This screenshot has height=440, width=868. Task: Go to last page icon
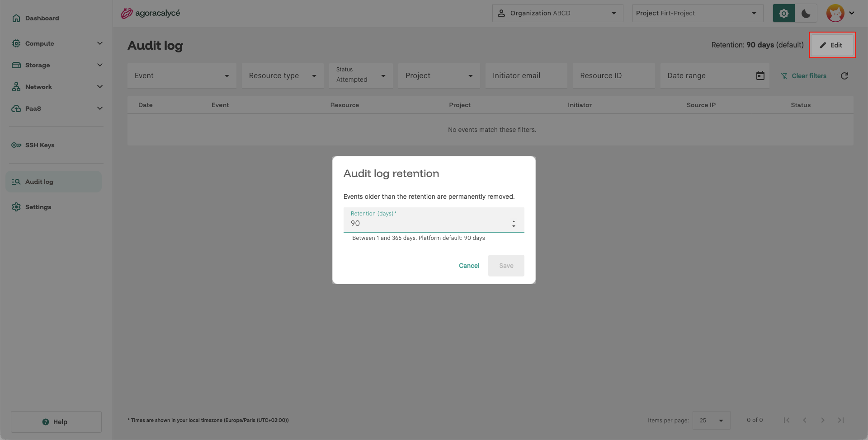[841, 420]
